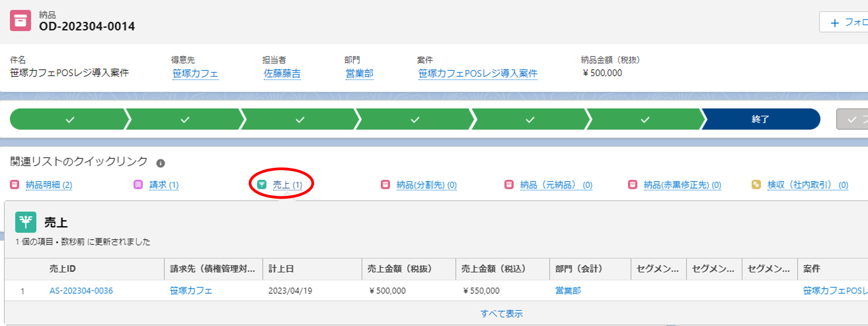Select the third completed path stage
Screen dimensions: 868x326
300,119
